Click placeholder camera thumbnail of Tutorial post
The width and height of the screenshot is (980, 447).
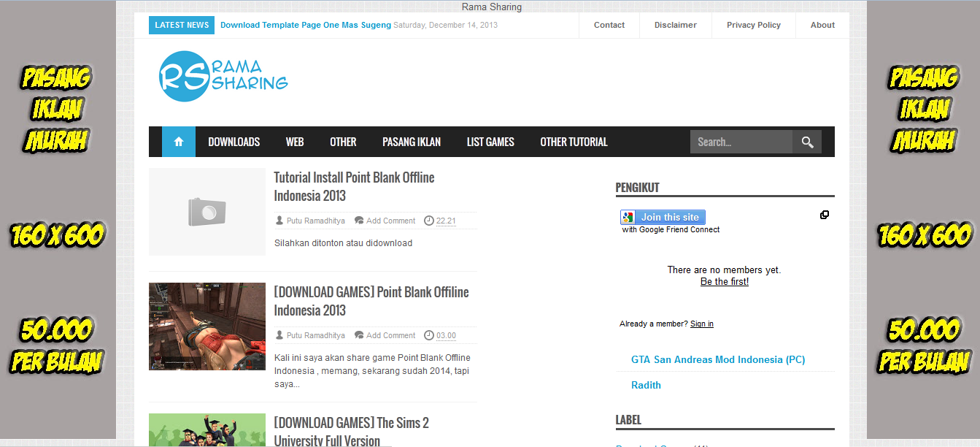207,212
